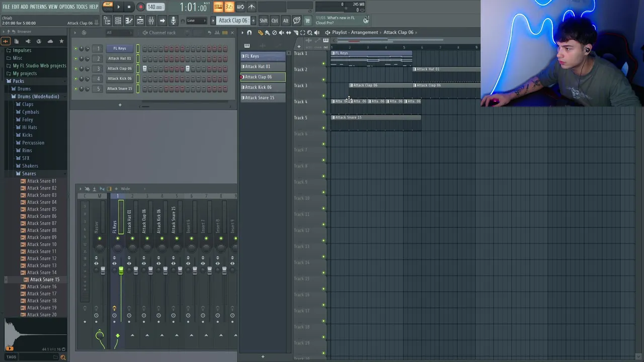The width and height of the screenshot is (644, 362).
Task: Select Attack Snare 10 sample in the browser
Action: click(x=42, y=244)
